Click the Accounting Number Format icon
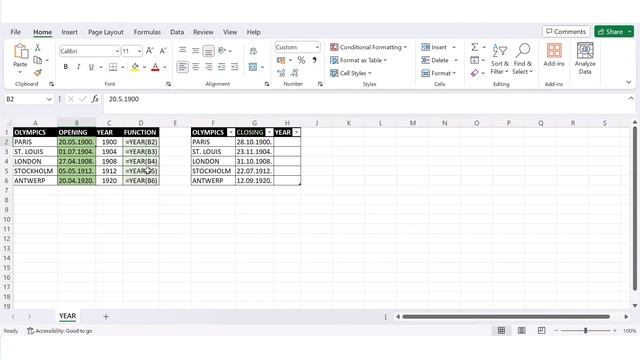Image resolution: width=640 pixels, height=360 pixels. point(281,60)
